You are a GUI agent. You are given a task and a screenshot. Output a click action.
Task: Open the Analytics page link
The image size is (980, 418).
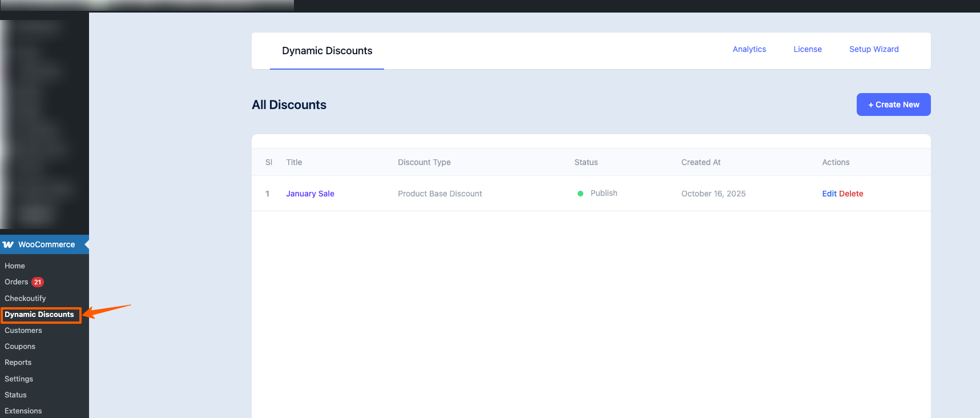(749, 49)
